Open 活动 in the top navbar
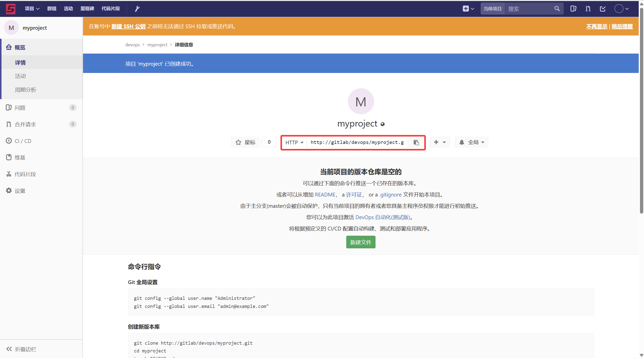The image size is (644, 358). [x=68, y=9]
